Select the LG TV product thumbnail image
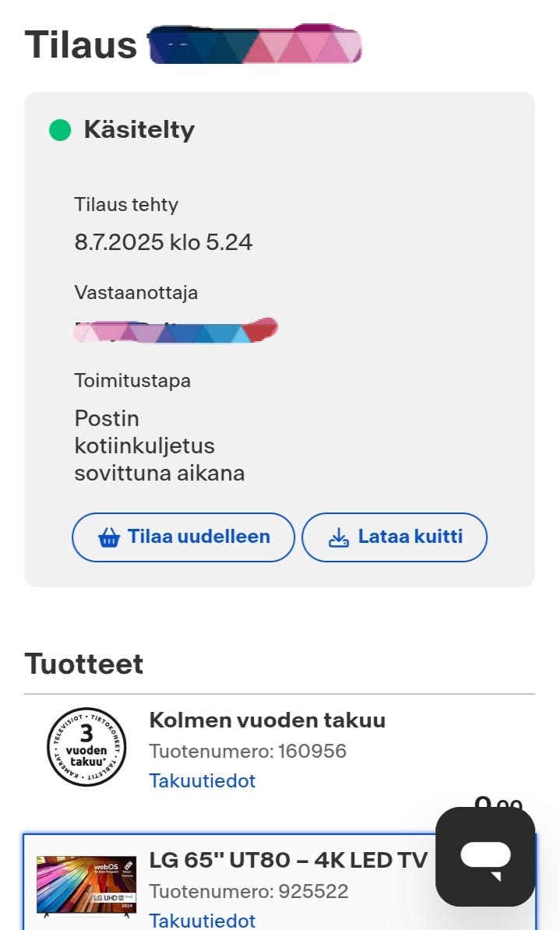The width and height of the screenshot is (560, 930). 86,886
